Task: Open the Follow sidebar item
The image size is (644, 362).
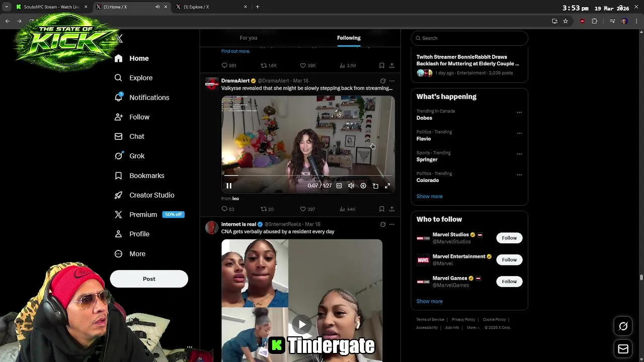Action: [x=132, y=117]
